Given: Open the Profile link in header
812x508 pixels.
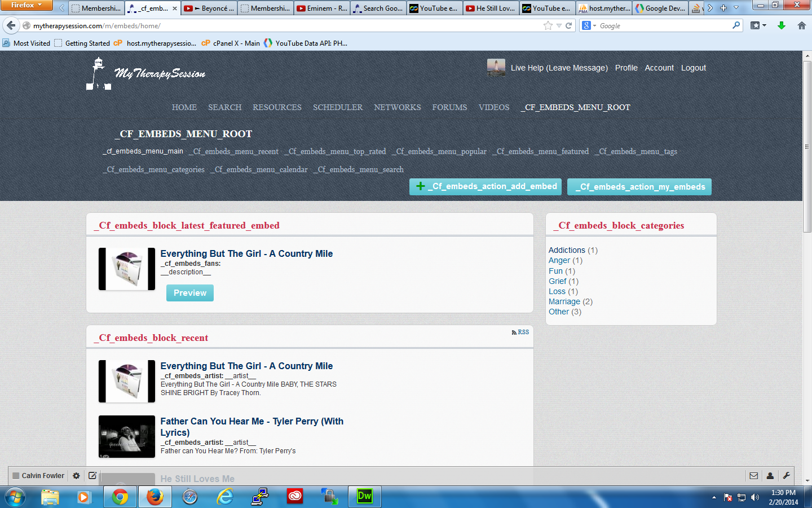Looking at the screenshot, I should [626, 68].
